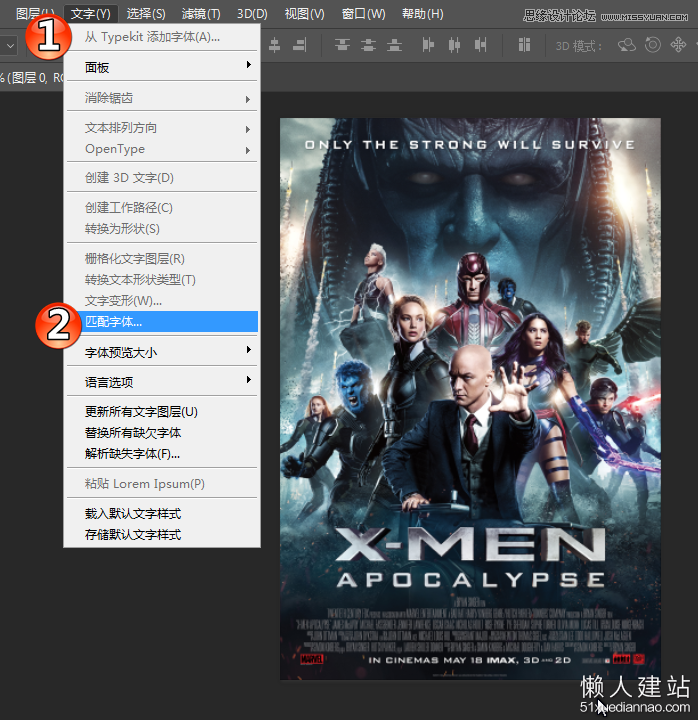Open the 滤镜(T) menu
698x720 pixels.
coord(201,14)
